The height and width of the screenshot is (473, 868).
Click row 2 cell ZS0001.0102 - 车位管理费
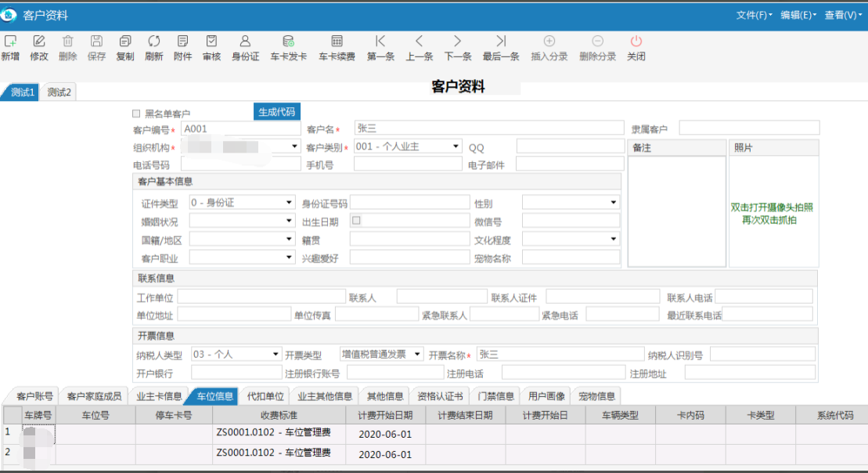pyautogui.click(x=279, y=453)
